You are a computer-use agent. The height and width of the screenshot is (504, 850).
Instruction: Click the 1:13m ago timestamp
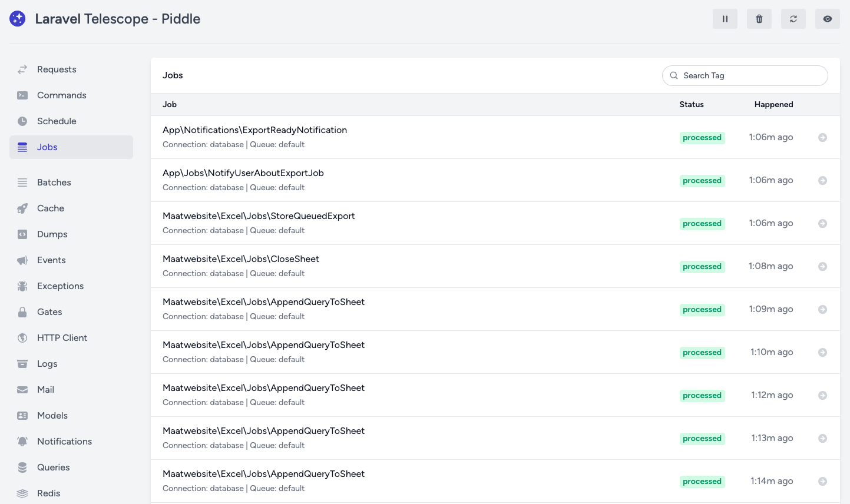pyautogui.click(x=772, y=438)
